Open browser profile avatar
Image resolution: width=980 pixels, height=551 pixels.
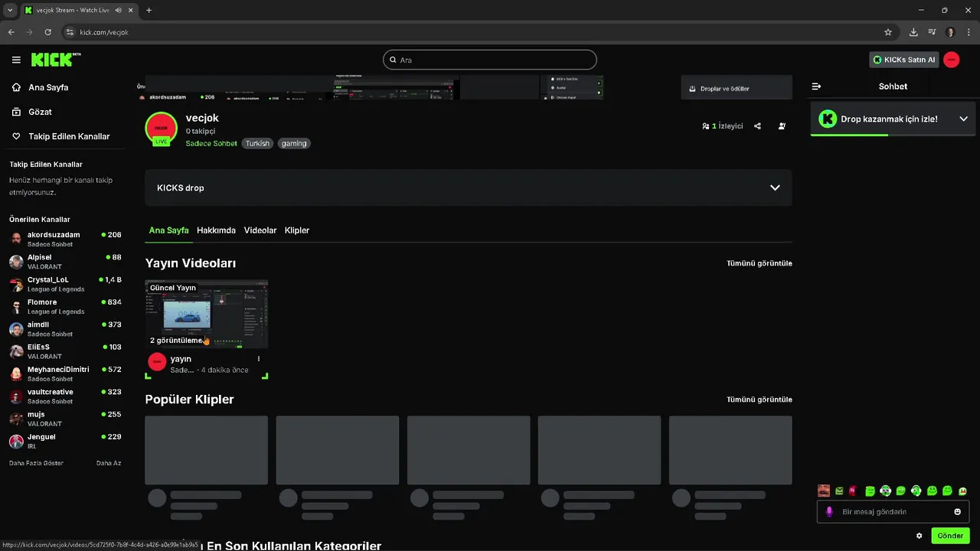951,32
